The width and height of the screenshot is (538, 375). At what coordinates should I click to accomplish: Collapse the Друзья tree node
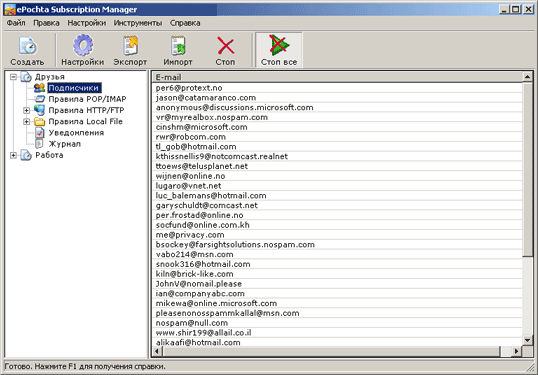[x=13, y=77]
